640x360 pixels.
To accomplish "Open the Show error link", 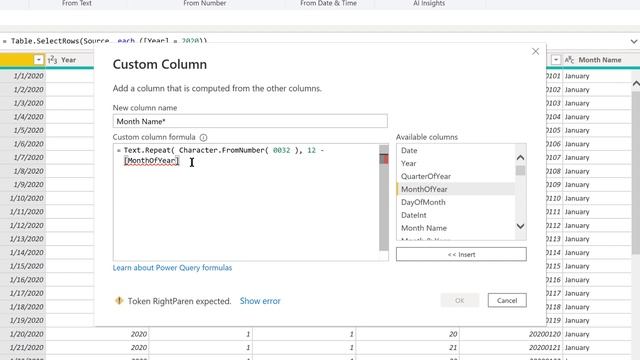I will coord(260,301).
